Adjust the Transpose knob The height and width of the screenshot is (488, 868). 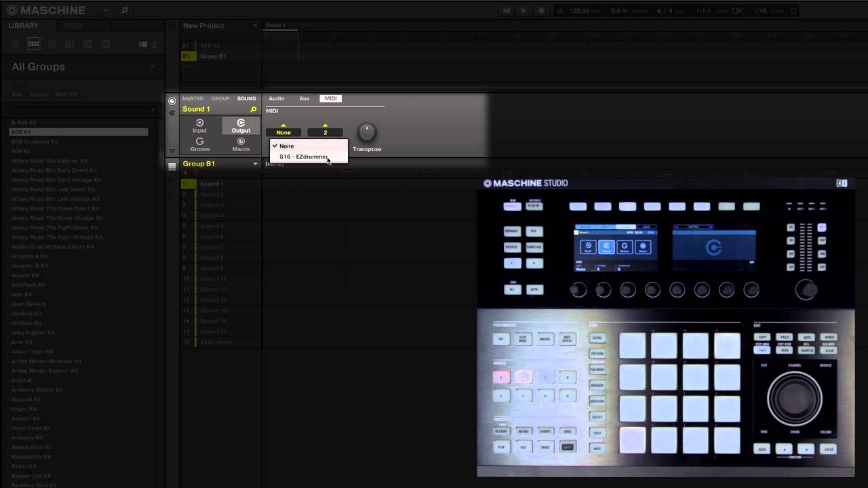pyautogui.click(x=366, y=132)
